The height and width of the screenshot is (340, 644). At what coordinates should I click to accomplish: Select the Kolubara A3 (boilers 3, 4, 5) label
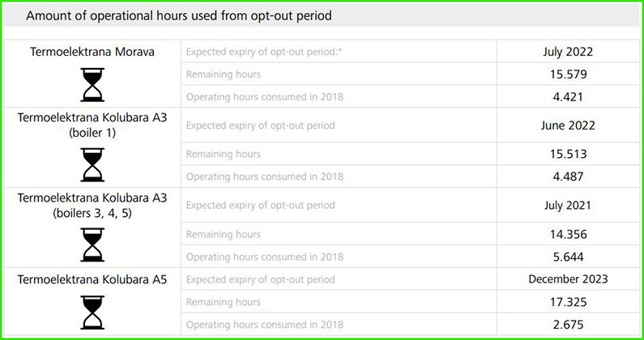coord(92,205)
